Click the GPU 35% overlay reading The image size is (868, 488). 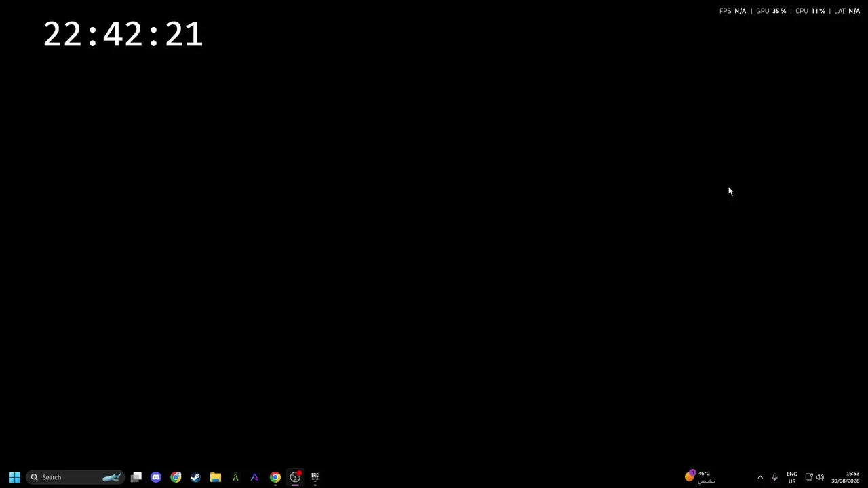pyautogui.click(x=771, y=11)
